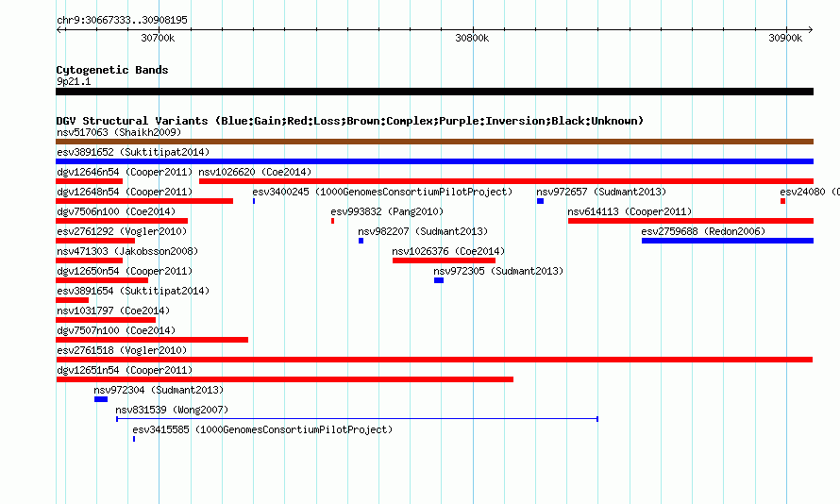This screenshot has width=840, height=504.
Task: Click the red dgv7506n100 loss bar
Action: click(122, 221)
